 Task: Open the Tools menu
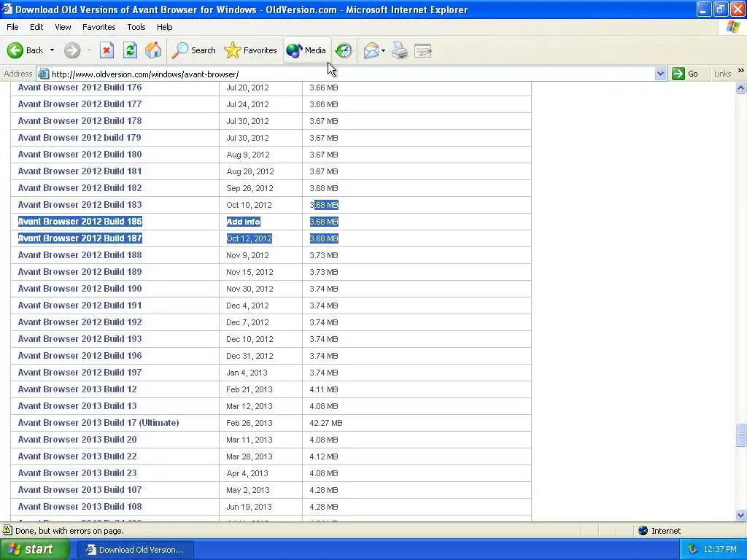136,27
